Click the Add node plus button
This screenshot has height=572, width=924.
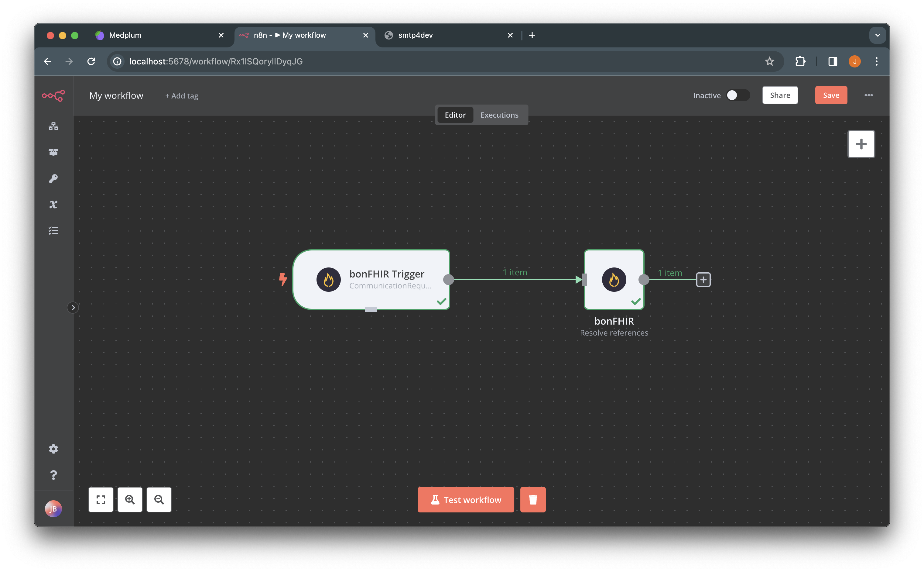tap(703, 279)
